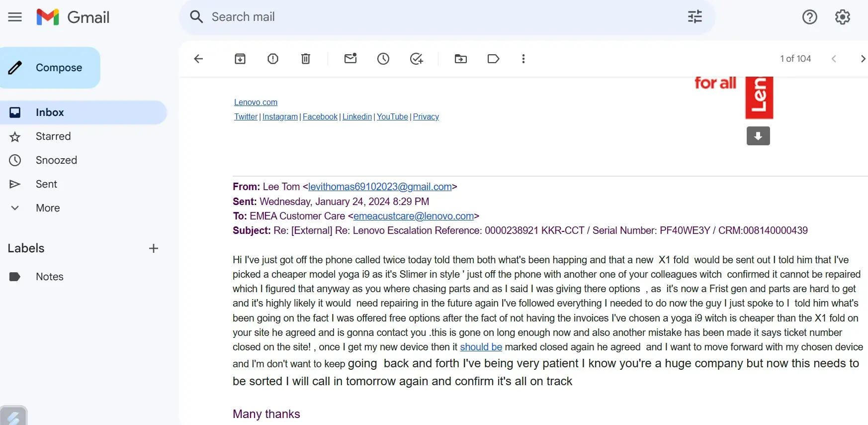
Task: Show search options filter
Action: pos(694,17)
